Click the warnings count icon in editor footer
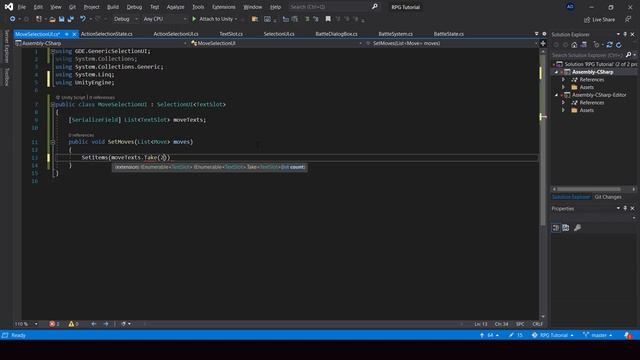Image resolution: width=640 pixels, height=360 pixels. click(71, 324)
